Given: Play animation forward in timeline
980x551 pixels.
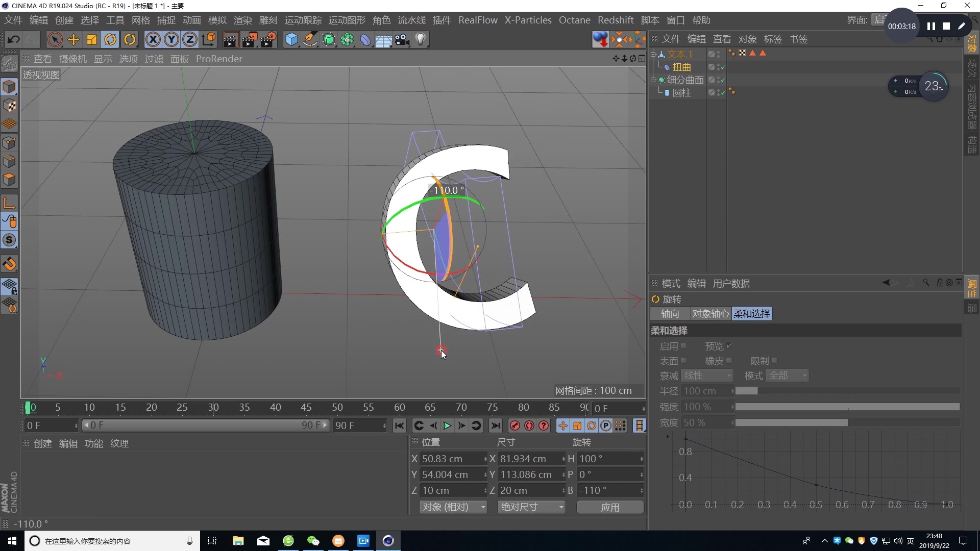Looking at the screenshot, I should 447,425.
